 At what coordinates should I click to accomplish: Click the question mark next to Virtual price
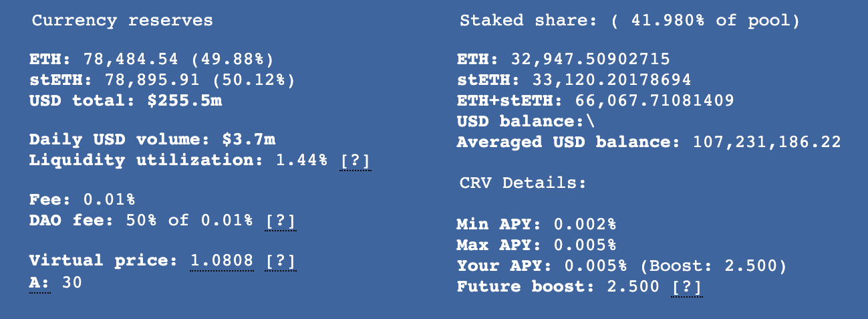click(280, 261)
